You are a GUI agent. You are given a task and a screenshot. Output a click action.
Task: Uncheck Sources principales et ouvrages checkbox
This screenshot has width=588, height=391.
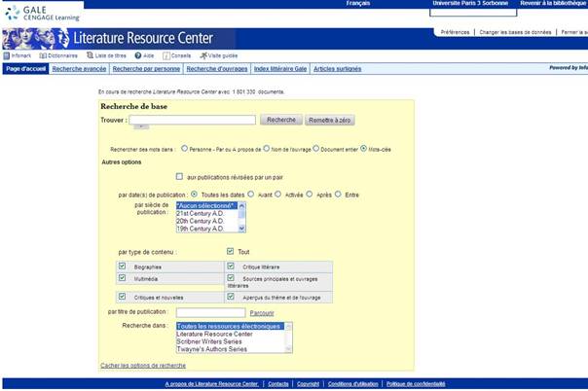tap(231, 278)
